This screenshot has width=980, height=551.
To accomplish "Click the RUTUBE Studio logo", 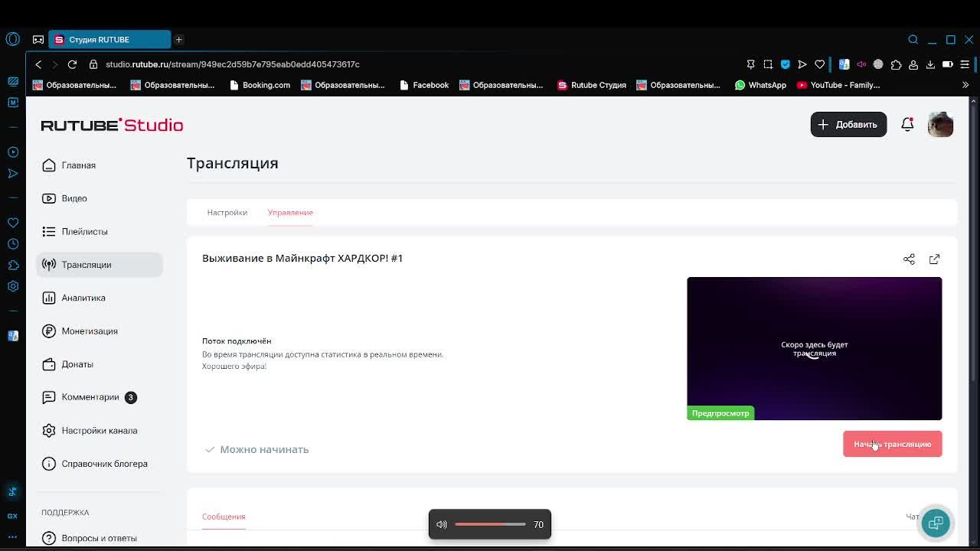I will [x=112, y=125].
